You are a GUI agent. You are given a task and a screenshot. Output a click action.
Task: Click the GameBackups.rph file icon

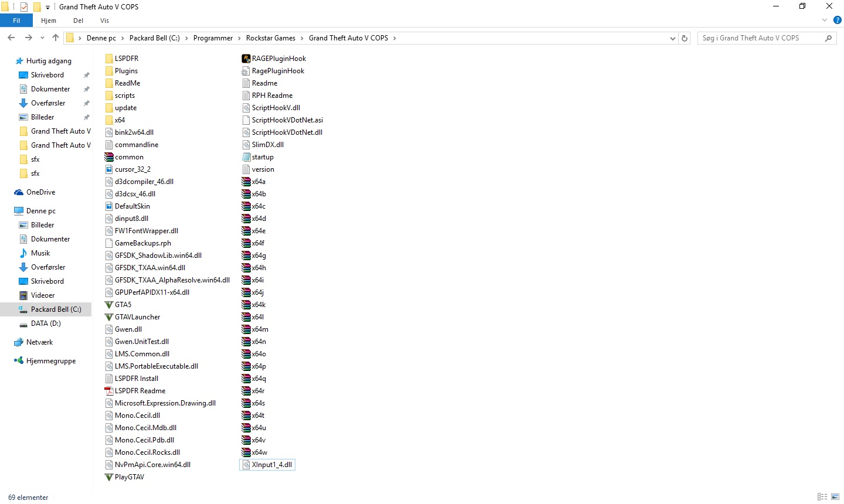pyautogui.click(x=109, y=243)
